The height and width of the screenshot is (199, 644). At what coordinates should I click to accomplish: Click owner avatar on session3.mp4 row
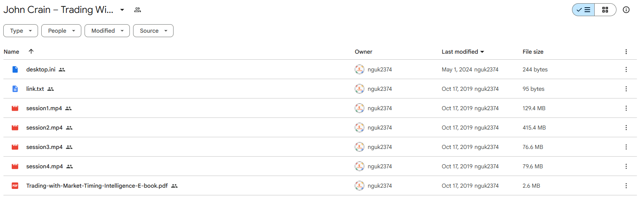pyautogui.click(x=359, y=147)
